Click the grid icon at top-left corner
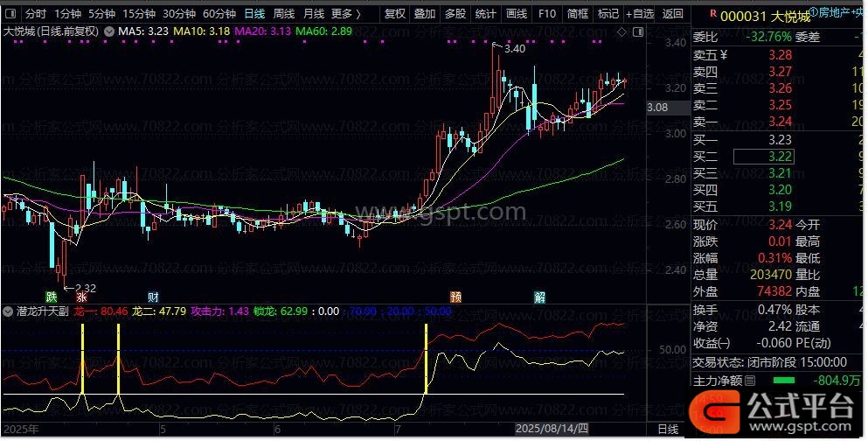The width and height of the screenshot is (868, 441). 10,13
